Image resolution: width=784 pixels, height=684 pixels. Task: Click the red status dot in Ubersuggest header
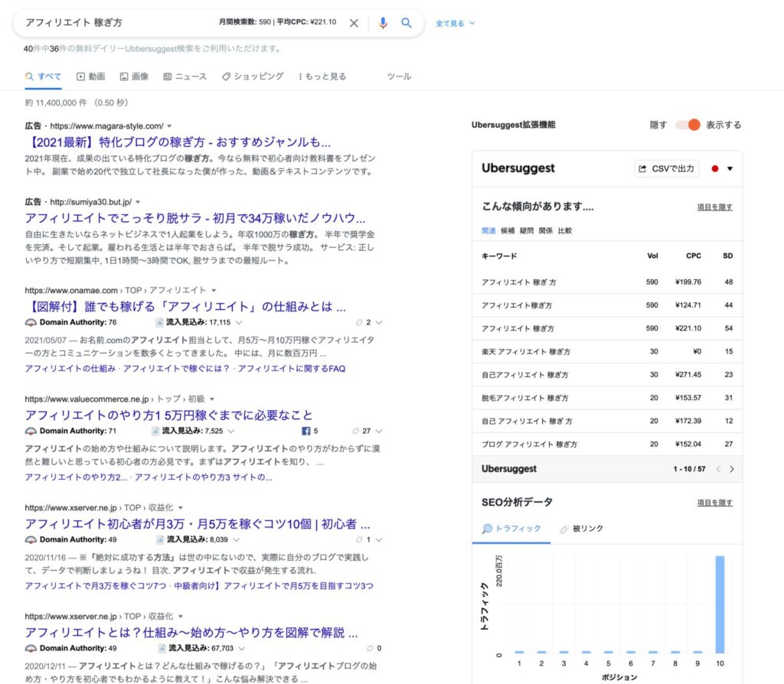[715, 169]
